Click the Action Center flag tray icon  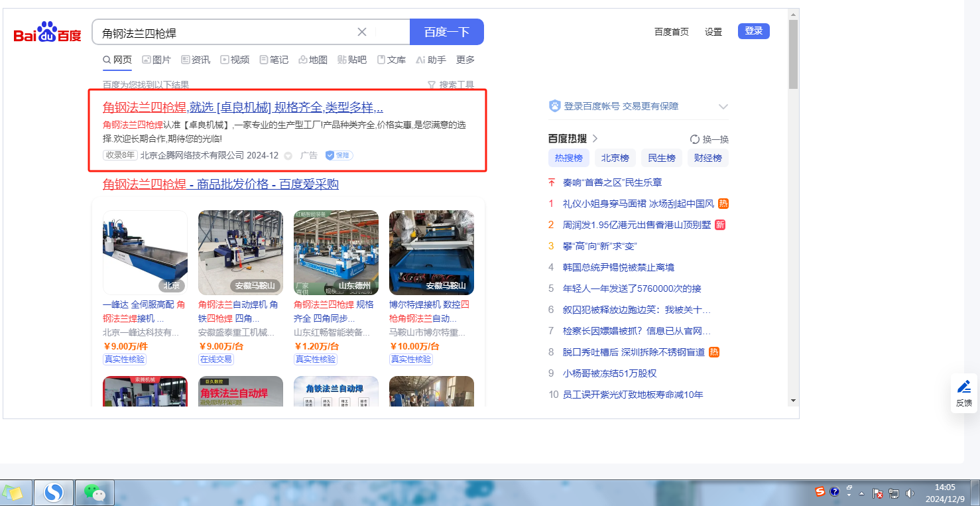point(878,493)
